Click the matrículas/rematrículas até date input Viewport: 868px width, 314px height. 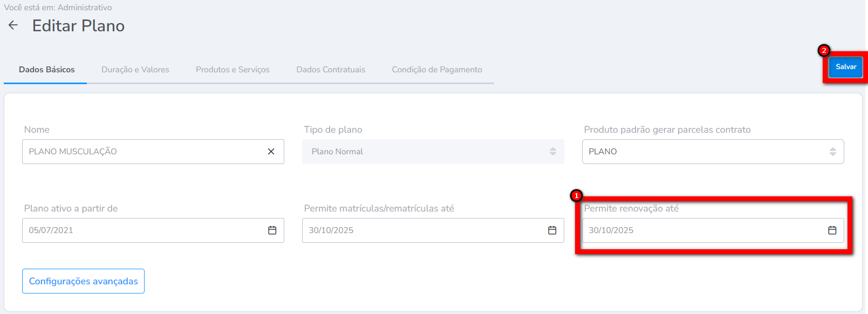click(421, 230)
